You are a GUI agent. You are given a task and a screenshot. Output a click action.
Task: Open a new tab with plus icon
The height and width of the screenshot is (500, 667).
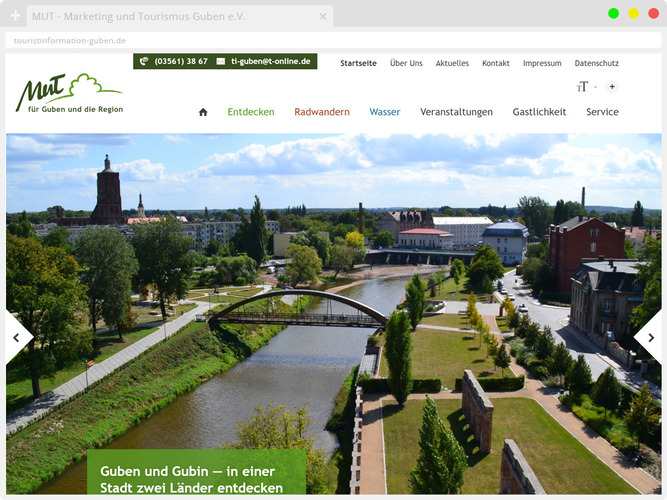tap(15, 17)
